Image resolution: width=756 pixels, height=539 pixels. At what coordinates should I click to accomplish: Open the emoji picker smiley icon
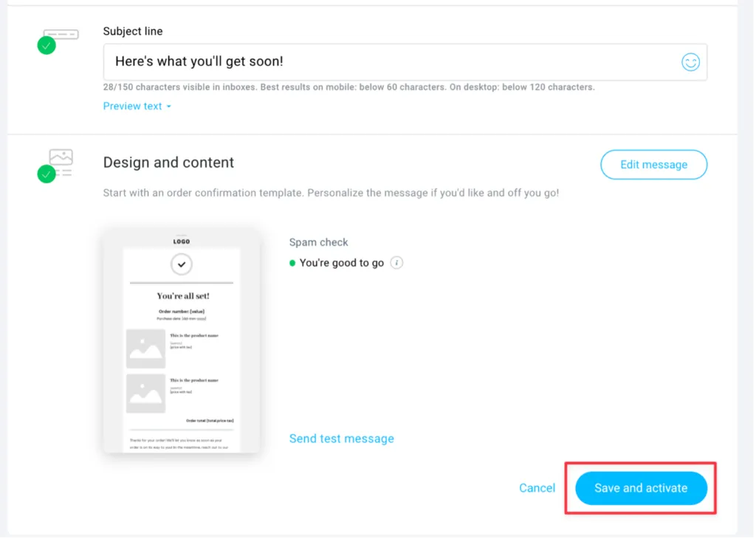pos(692,62)
